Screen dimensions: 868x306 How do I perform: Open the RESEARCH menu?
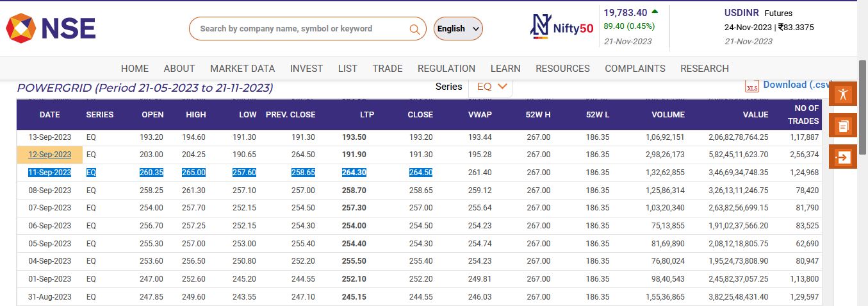(705, 68)
